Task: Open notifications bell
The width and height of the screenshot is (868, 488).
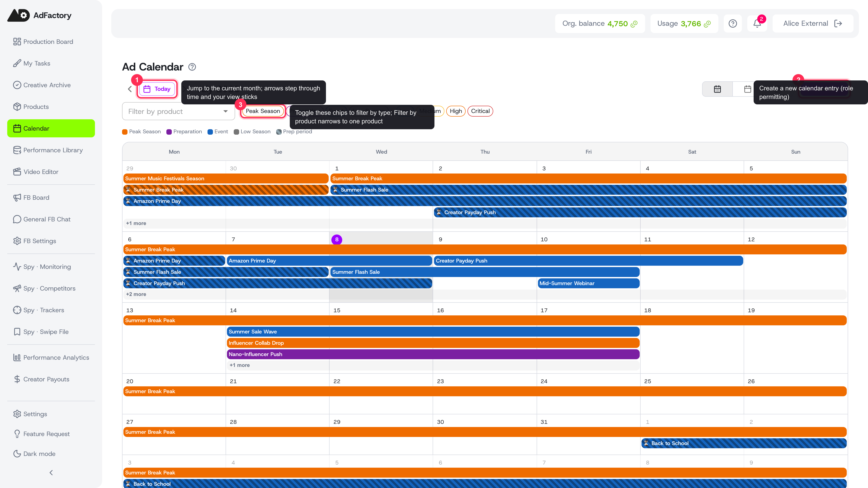Action: point(757,23)
